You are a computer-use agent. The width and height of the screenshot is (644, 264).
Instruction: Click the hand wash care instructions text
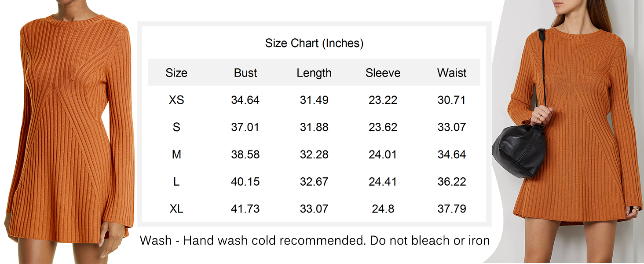tap(315, 241)
